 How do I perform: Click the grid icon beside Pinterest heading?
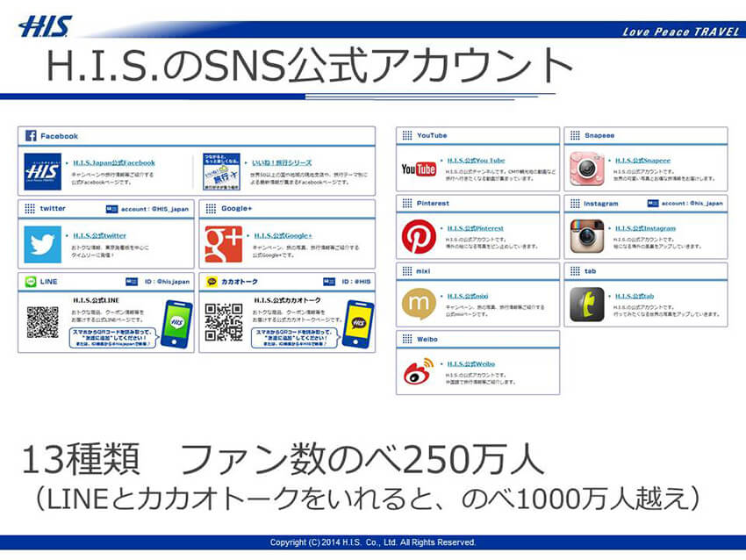coord(406,203)
